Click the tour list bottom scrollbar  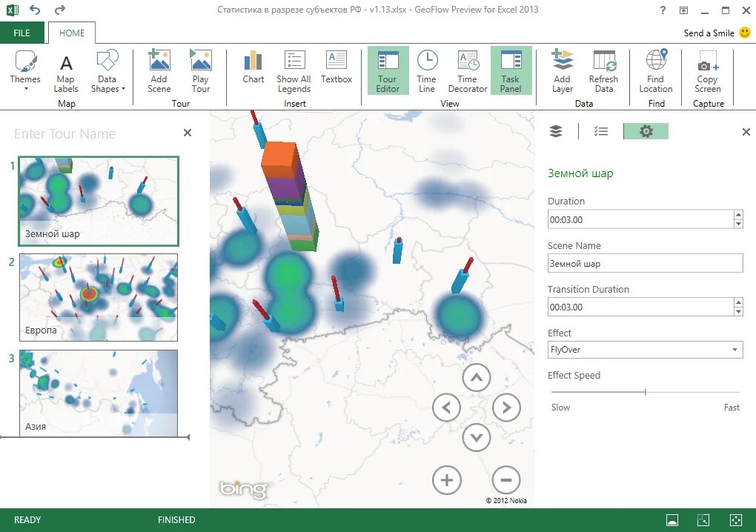[x=95, y=437]
